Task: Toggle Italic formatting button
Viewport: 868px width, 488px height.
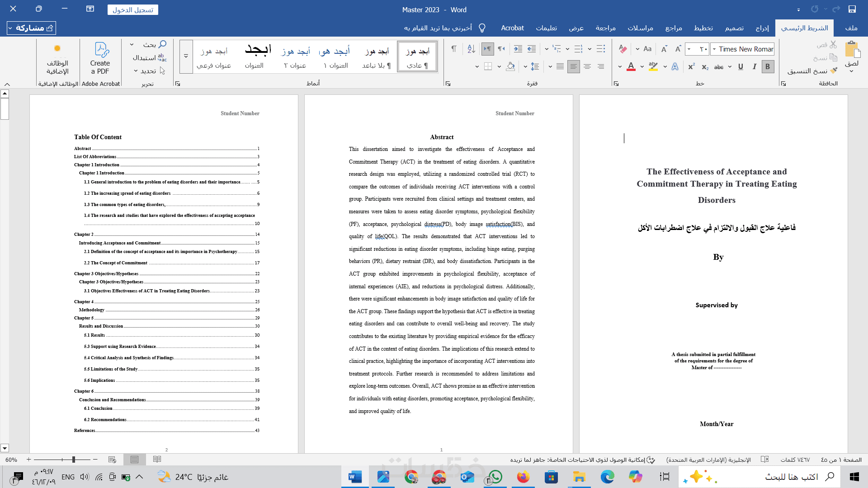Action: click(754, 67)
